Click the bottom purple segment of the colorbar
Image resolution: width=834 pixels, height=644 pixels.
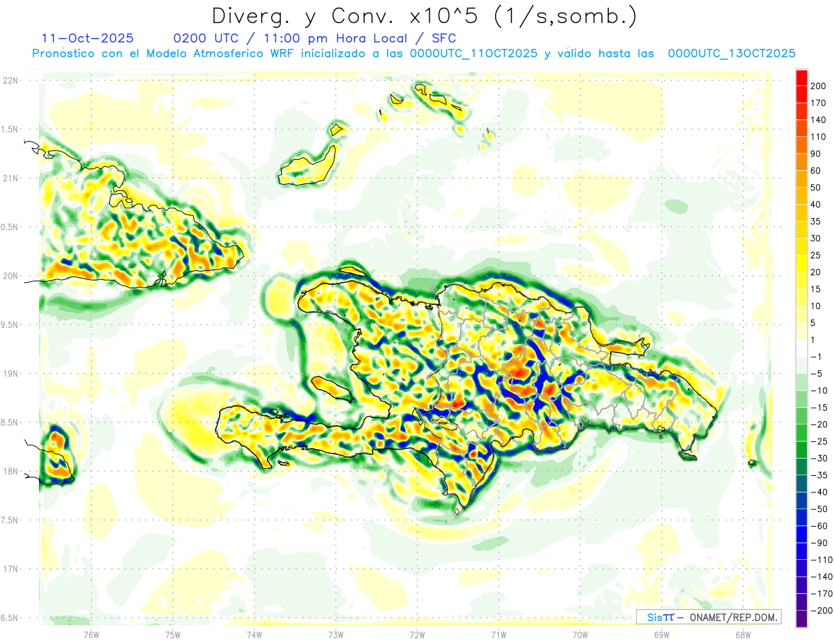(802, 618)
